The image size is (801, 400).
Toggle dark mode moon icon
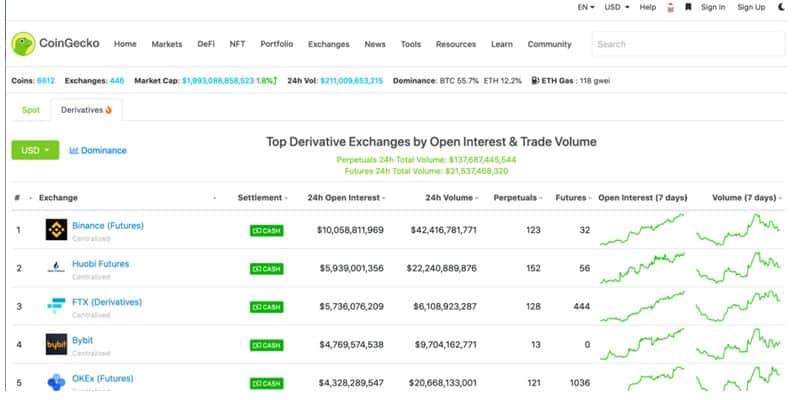tap(782, 7)
